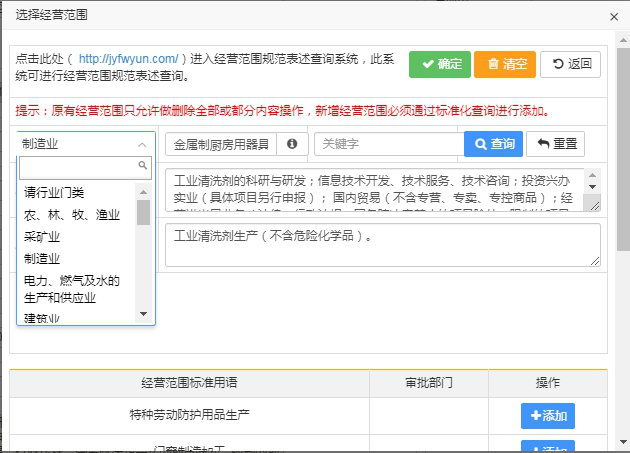Click the 重置 reset button

[555, 144]
